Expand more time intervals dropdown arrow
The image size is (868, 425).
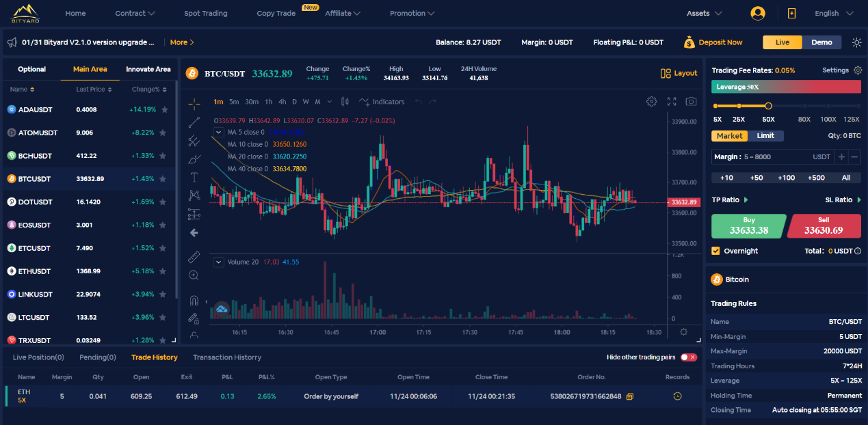click(330, 102)
